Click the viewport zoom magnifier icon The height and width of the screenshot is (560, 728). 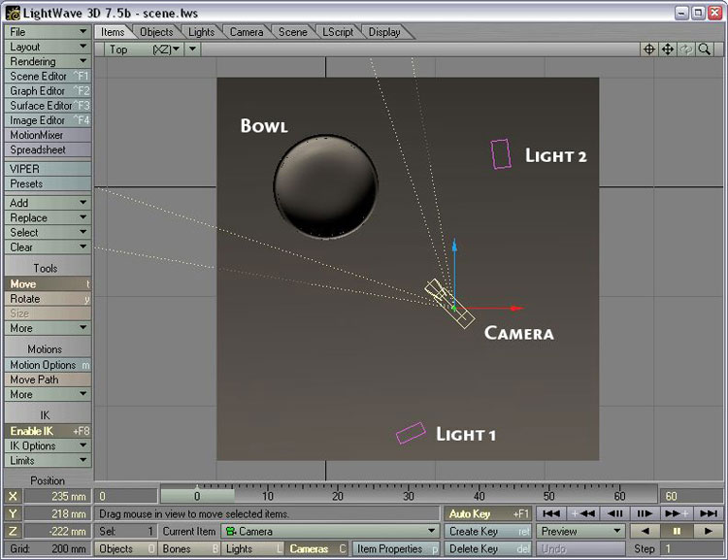705,49
